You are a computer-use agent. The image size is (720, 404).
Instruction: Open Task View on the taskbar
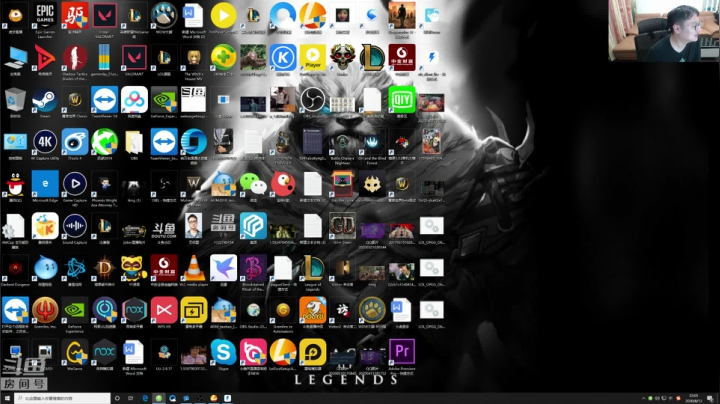coord(130,398)
